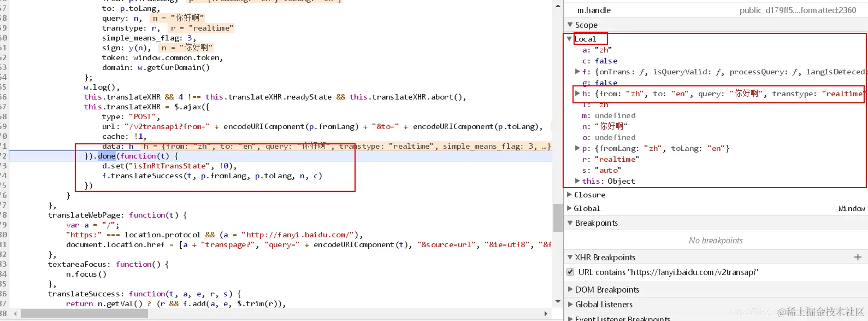Select the 'o: undefined' scope variable
The width and height of the screenshot is (868, 321).
[609, 137]
